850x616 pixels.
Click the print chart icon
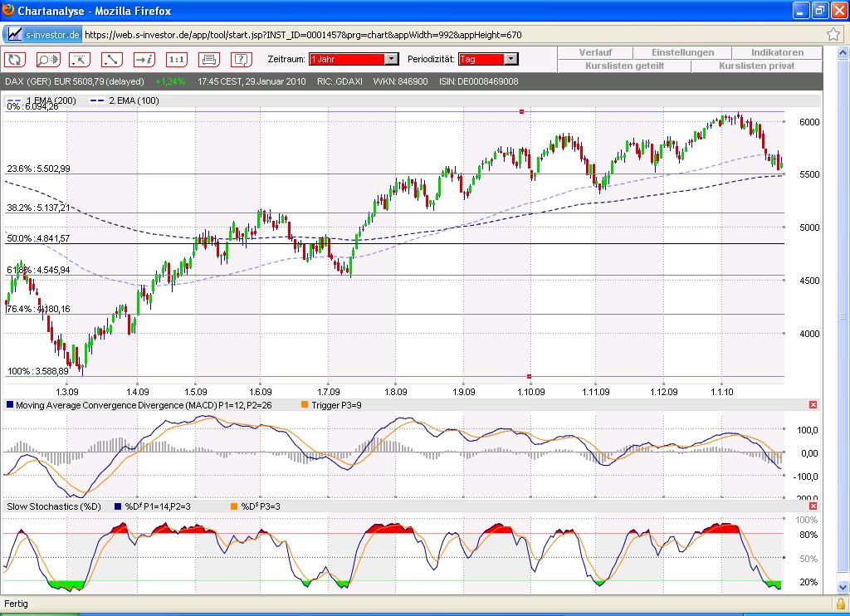tap(209, 59)
